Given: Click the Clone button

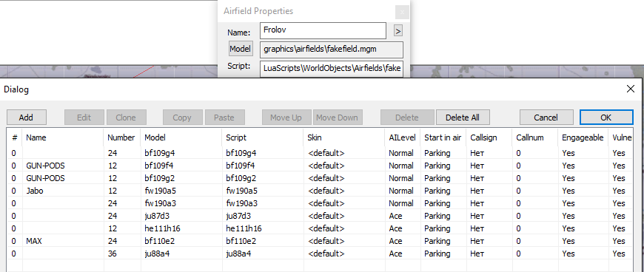Looking at the screenshot, I should pyautogui.click(x=126, y=118).
